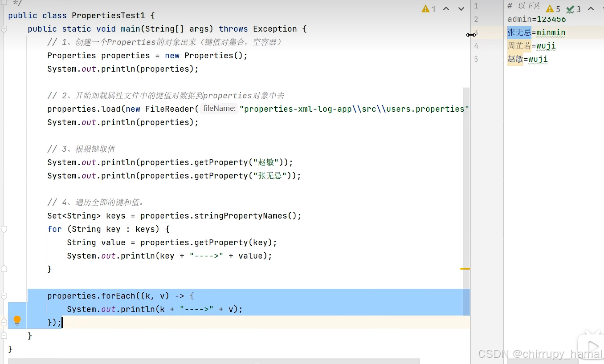Viewport: 604px width, 364px height.
Task: Click println(key + "---->" + value) line
Action: click(x=169, y=256)
